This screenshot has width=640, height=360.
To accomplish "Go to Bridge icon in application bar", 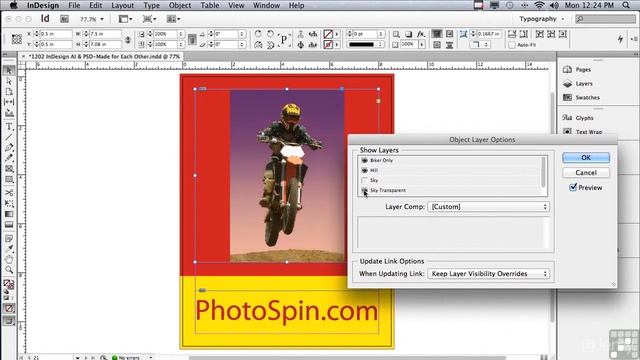I will pyautogui.click(x=64, y=19).
